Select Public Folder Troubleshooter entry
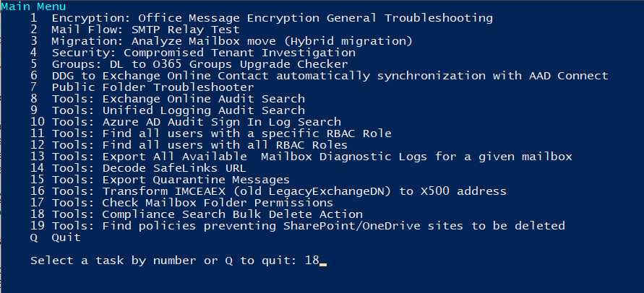The image size is (644, 293). tap(142, 87)
